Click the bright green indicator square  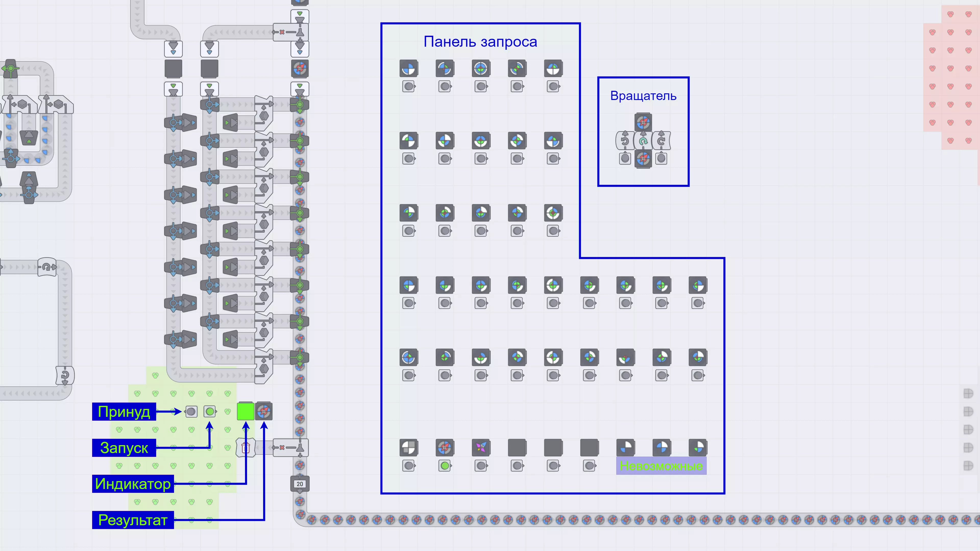(245, 411)
